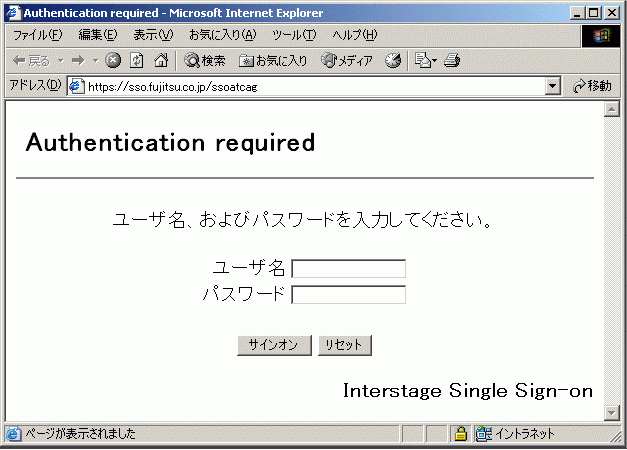Open the Back history dropdown arrow
Image resolution: width=627 pixels, height=450 pixels.
60,61
